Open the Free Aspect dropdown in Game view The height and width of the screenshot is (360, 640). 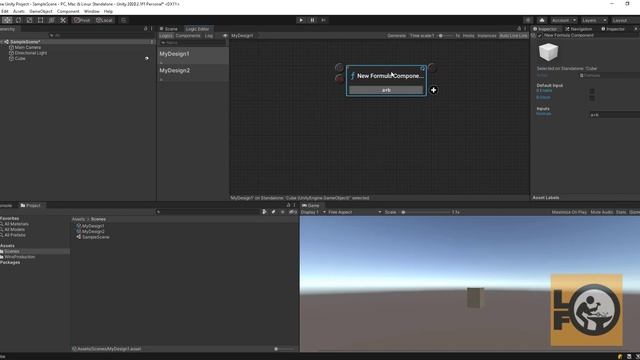pyautogui.click(x=354, y=212)
